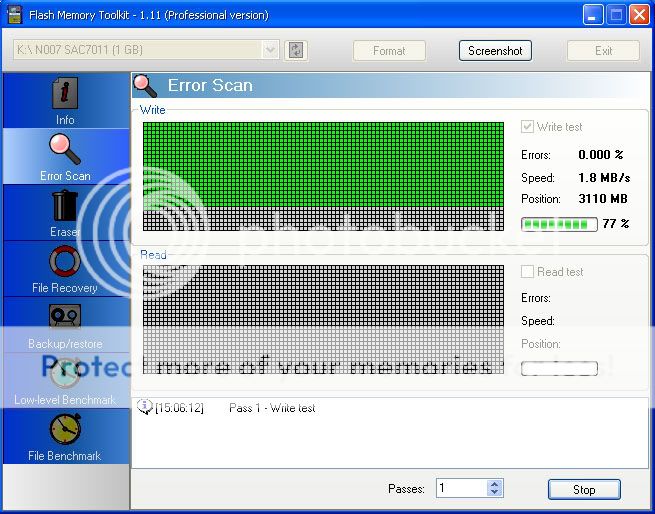Increase the Passes count with up arrow
The image size is (655, 514).
(x=494, y=484)
